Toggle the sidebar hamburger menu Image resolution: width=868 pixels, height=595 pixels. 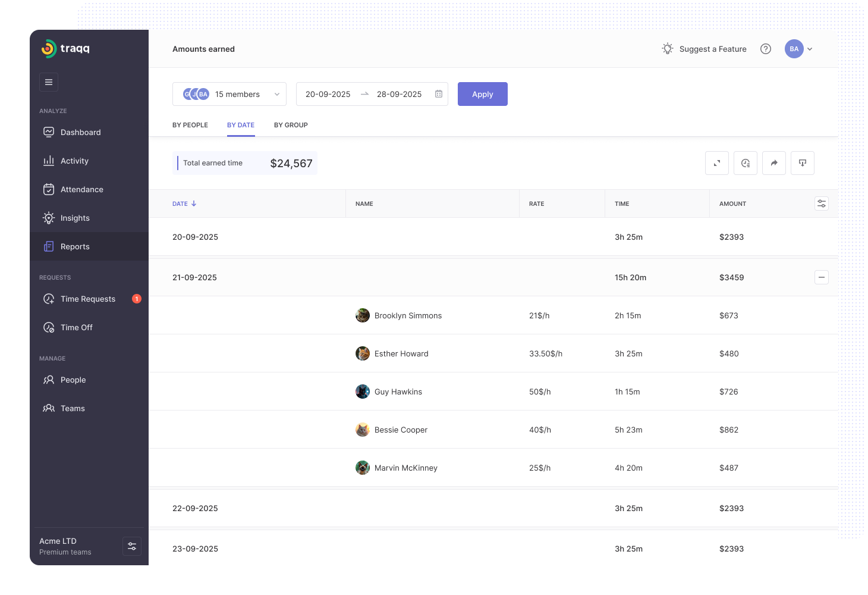[49, 82]
